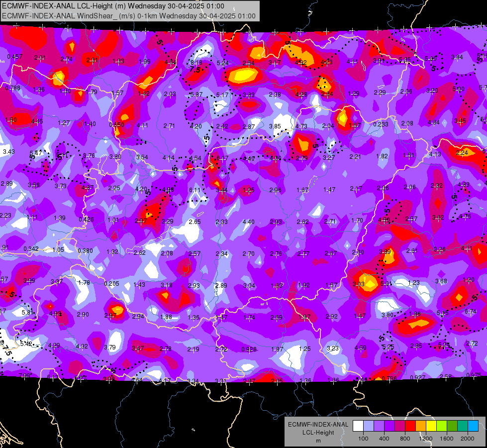Image resolution: width=487 pixels, height=448 pixels.
Task: Select the red legend color swatch
Action: point(410,426)
